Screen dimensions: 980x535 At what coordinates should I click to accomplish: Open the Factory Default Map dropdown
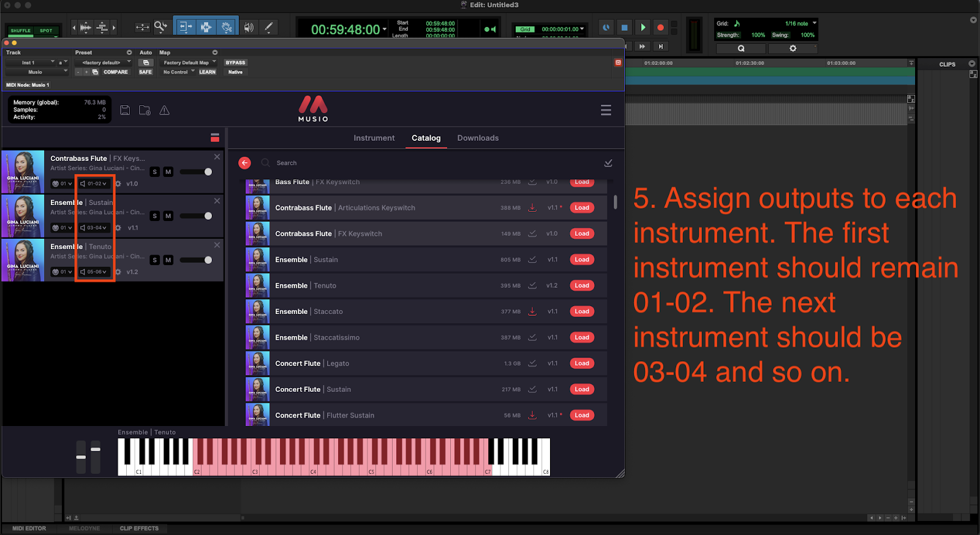189,62
